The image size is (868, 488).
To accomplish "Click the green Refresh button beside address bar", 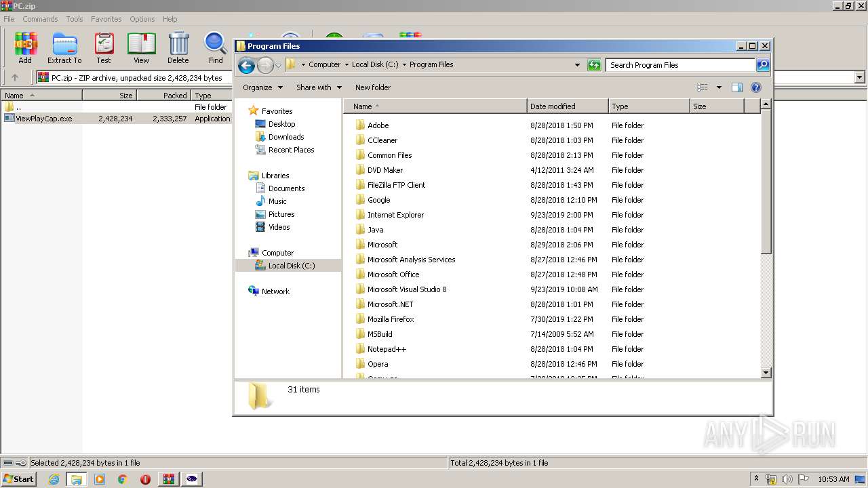I will pyautogui.click(x=594, y=65).
